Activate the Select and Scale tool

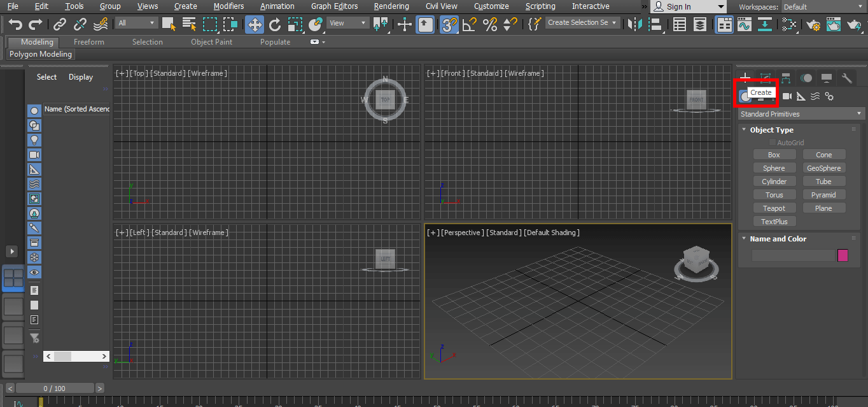(295, 25)
